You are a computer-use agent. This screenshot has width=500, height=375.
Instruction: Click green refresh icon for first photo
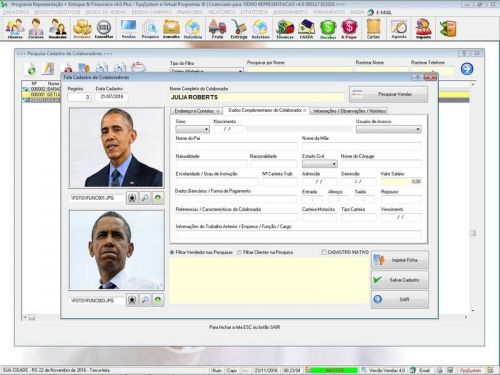[x=158, y=198]
